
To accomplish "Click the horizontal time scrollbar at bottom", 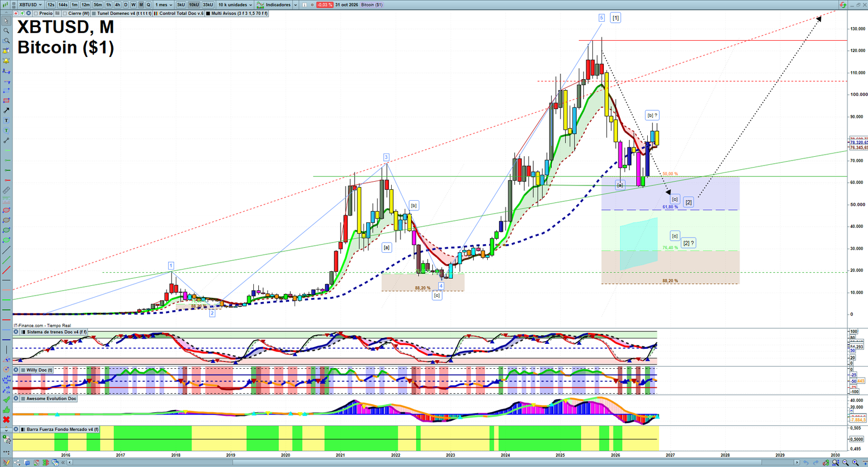I will (x=434, y=463).
